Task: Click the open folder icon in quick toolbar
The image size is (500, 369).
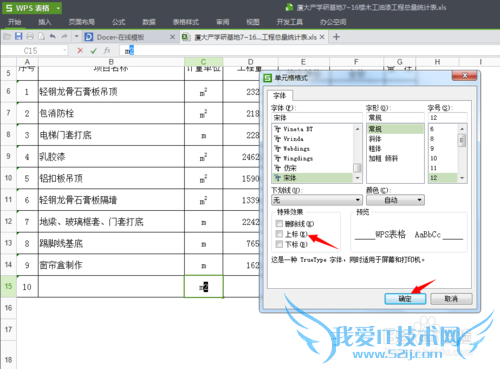Action: 7,37
